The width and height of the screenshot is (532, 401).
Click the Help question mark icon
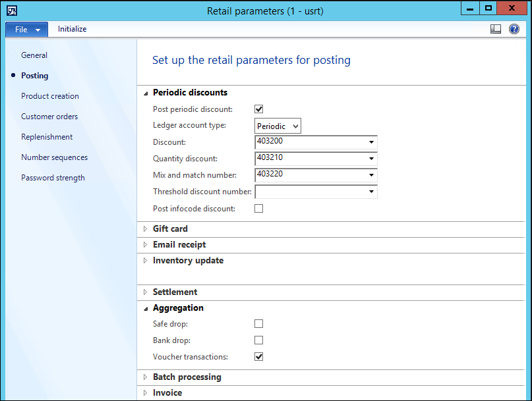pos(514,28)
